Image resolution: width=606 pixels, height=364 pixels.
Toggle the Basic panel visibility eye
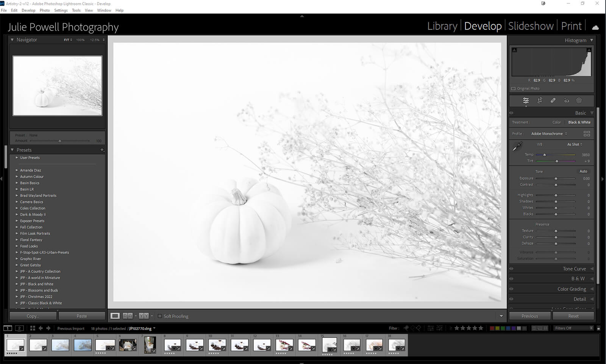click(x=511, y=113)
